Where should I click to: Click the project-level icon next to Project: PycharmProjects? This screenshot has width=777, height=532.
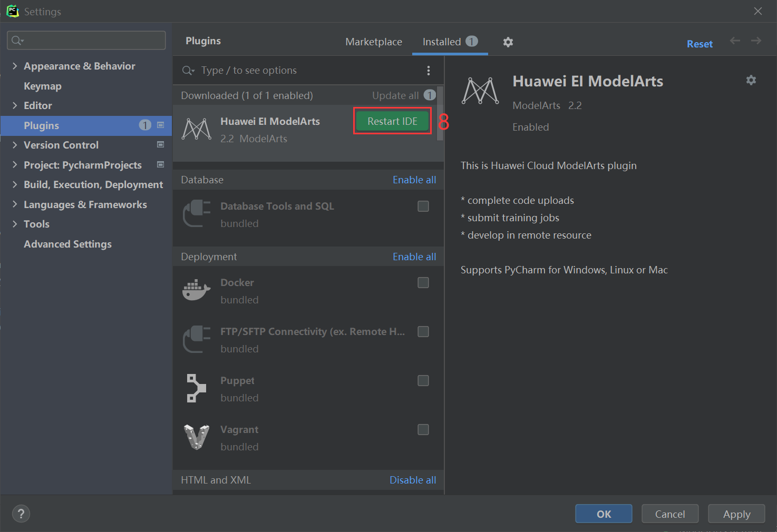[x=161, y=164]
